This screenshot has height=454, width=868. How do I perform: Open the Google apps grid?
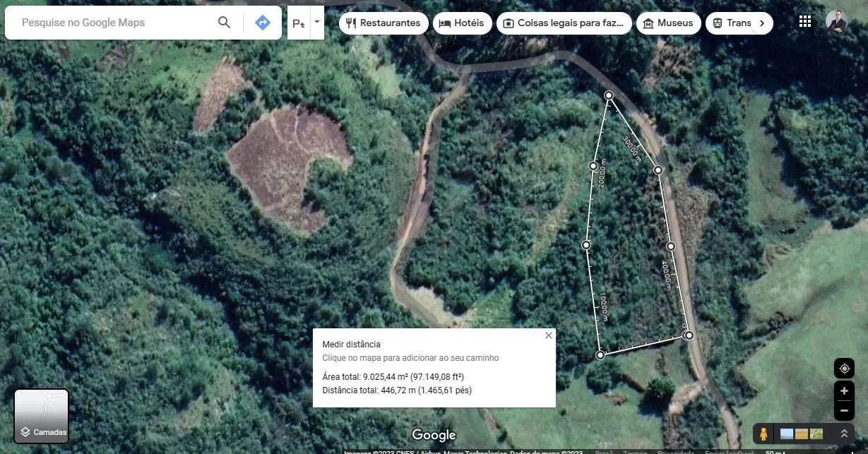[805, 21]
